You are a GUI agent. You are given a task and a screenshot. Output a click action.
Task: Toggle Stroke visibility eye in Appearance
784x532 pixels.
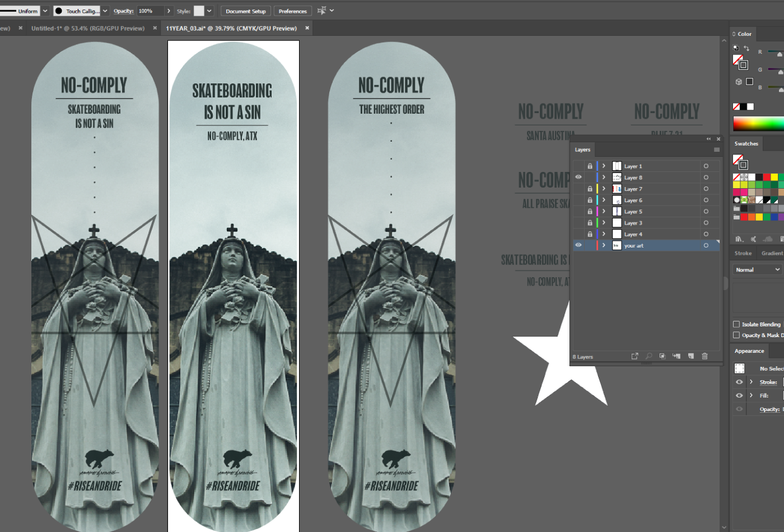pyautogui.click(x=739, y=382)
